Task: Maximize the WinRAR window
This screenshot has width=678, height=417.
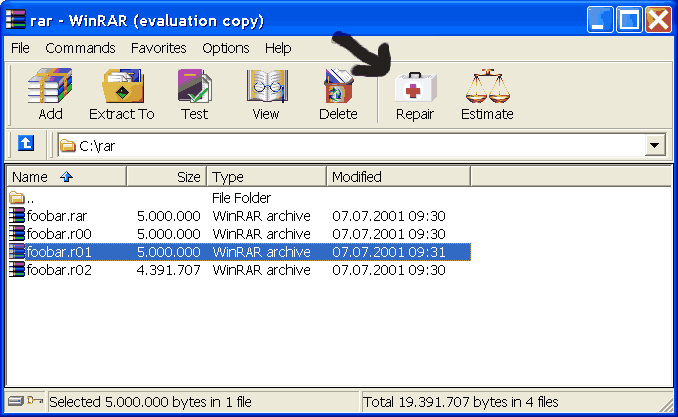Action: click(x=629, y=19)
